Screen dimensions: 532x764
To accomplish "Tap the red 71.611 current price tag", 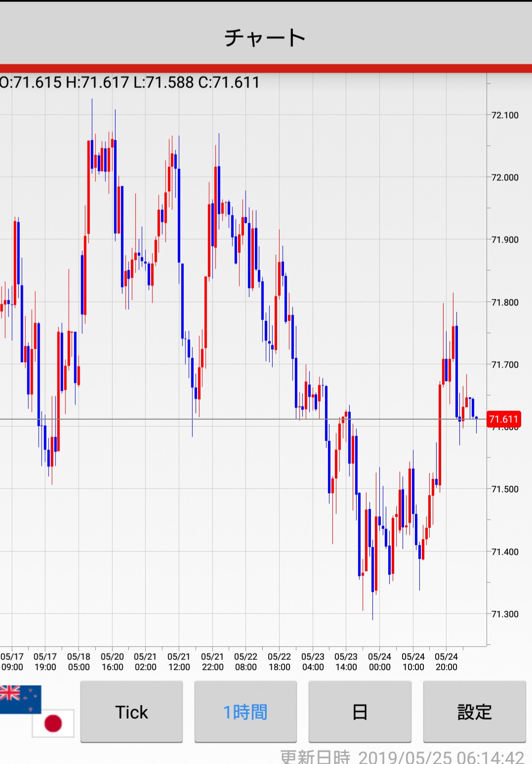I will click(503, 419).
